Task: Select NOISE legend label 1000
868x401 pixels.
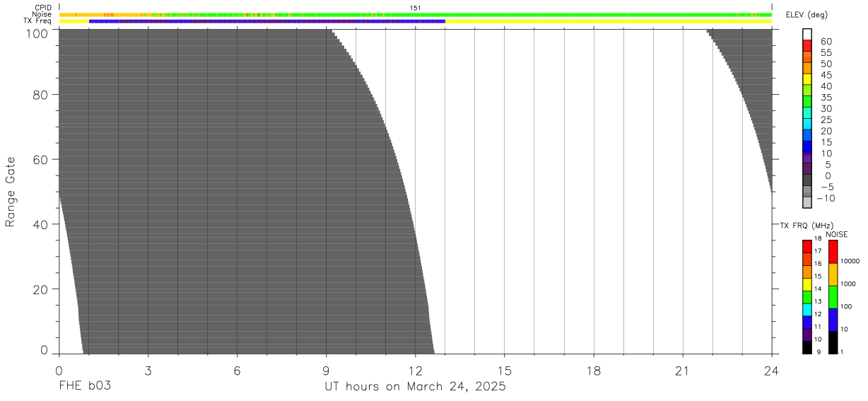Action: click(849, 284)
